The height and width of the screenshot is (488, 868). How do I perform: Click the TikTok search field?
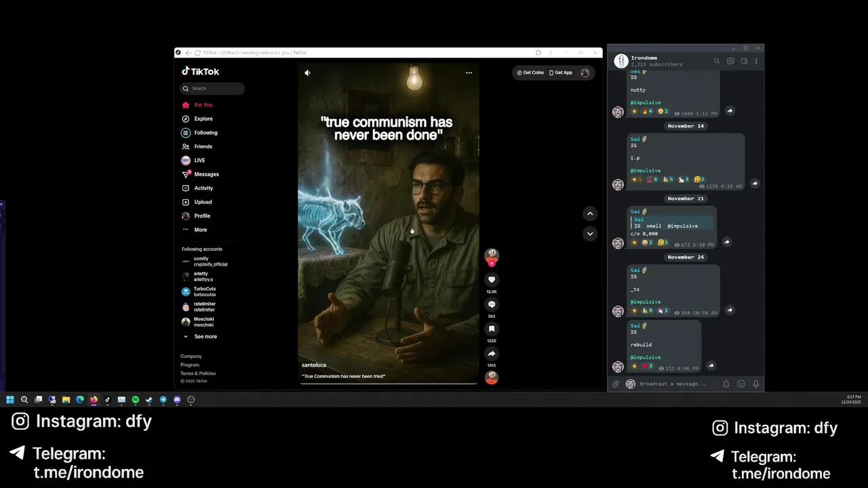pyautogui.click(x=212, y=88)
